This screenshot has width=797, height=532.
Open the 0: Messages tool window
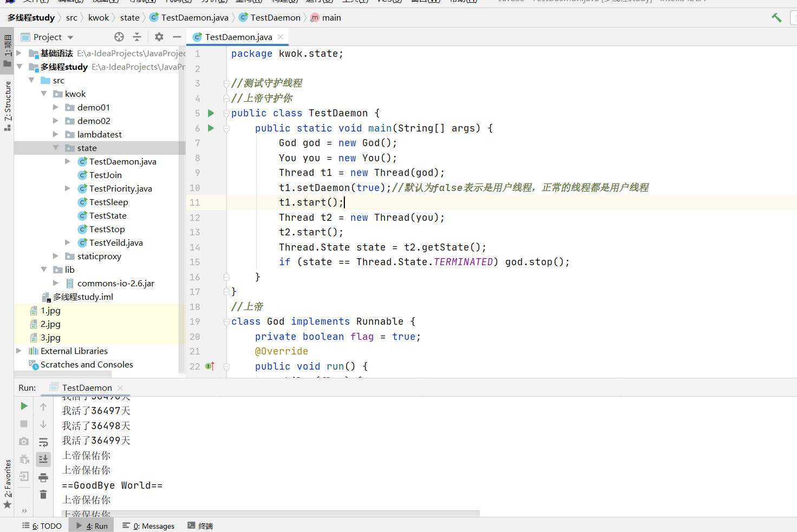(x=148, y=526)
